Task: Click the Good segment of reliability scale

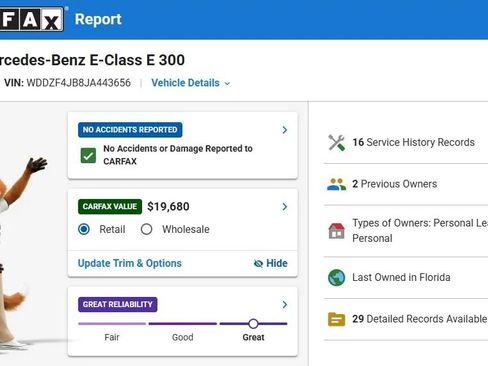Action: coord(183,323)
